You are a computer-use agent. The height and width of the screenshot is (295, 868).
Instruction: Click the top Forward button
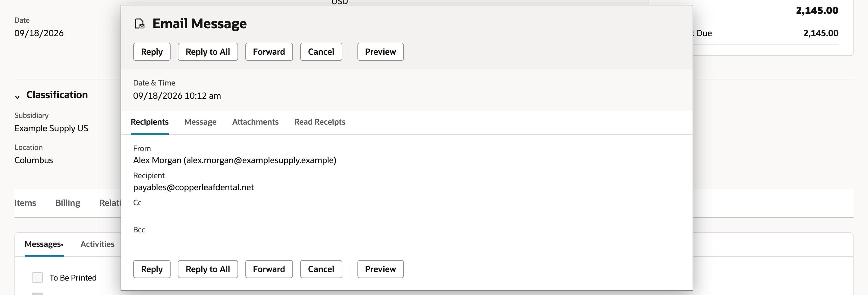coord(269,52)
